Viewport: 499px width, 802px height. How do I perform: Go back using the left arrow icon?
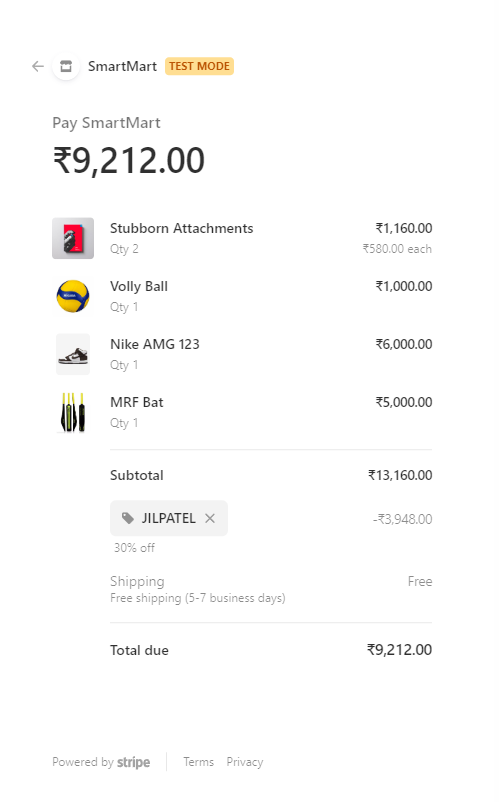(x=38, y=66)
